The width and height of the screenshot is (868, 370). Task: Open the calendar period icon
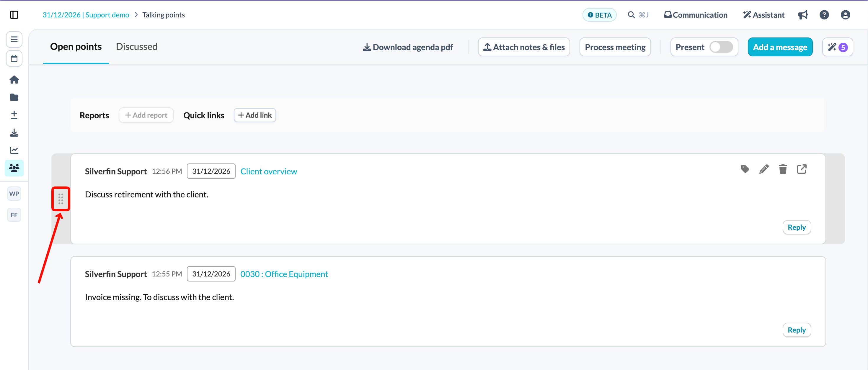[x=14, y=59]
